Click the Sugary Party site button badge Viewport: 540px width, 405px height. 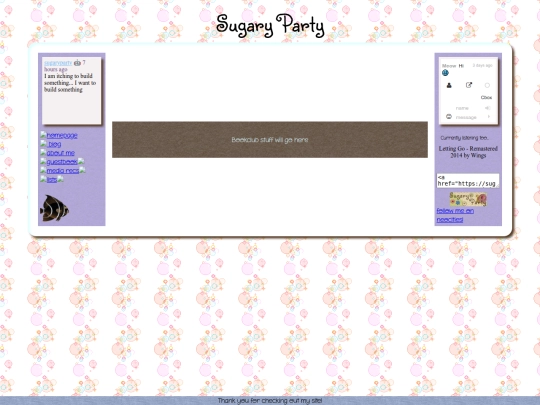[x=468, y=199]
